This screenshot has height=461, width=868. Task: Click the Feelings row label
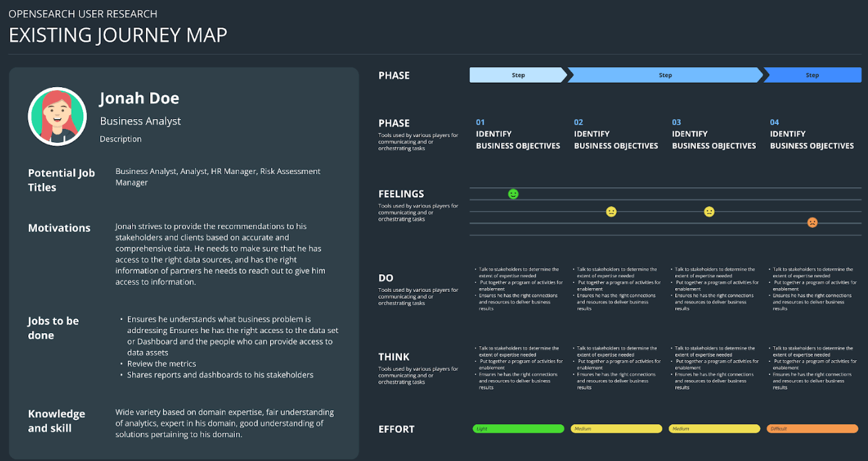pyautogui.click(x=401, y=194)
